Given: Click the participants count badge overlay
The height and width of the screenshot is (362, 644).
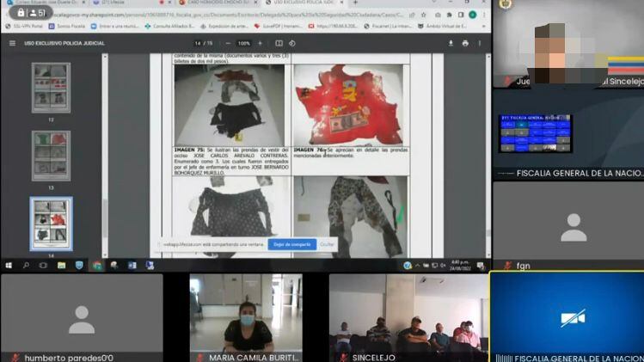Looking at the screenshot, I should click(31, 13).
